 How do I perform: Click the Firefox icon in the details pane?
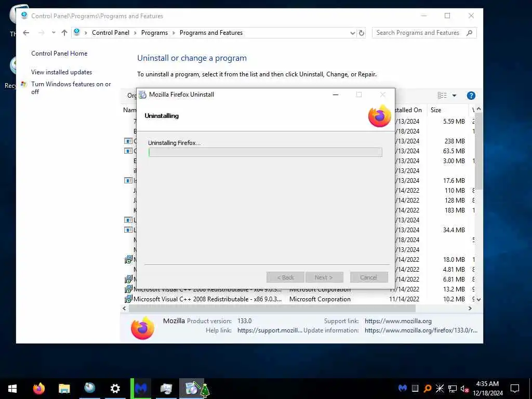[142, 328]
